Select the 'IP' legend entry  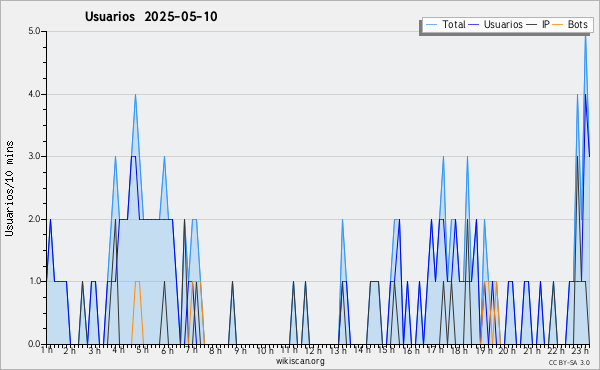pos(538,24)
